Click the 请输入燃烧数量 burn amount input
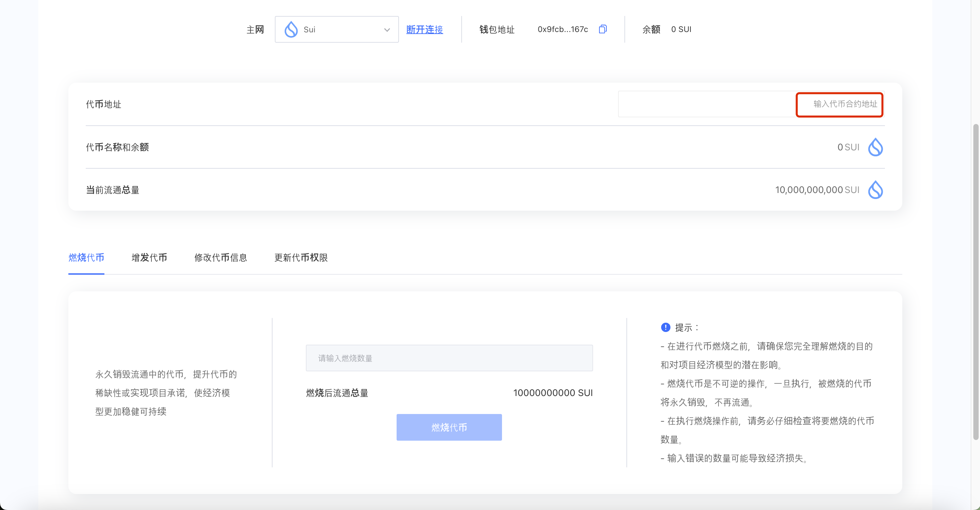 449,358
